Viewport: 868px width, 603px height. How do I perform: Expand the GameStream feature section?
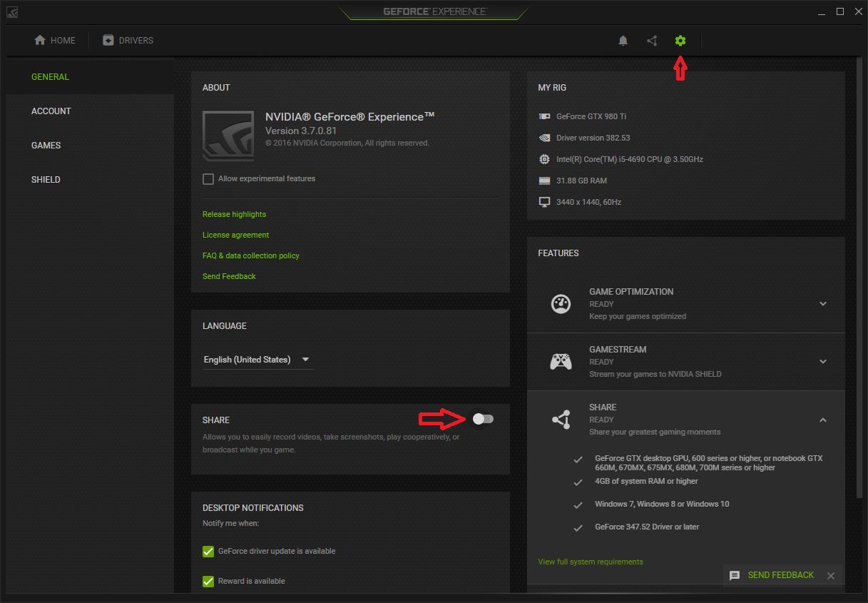pyautogui.click(x=823, y=362)
